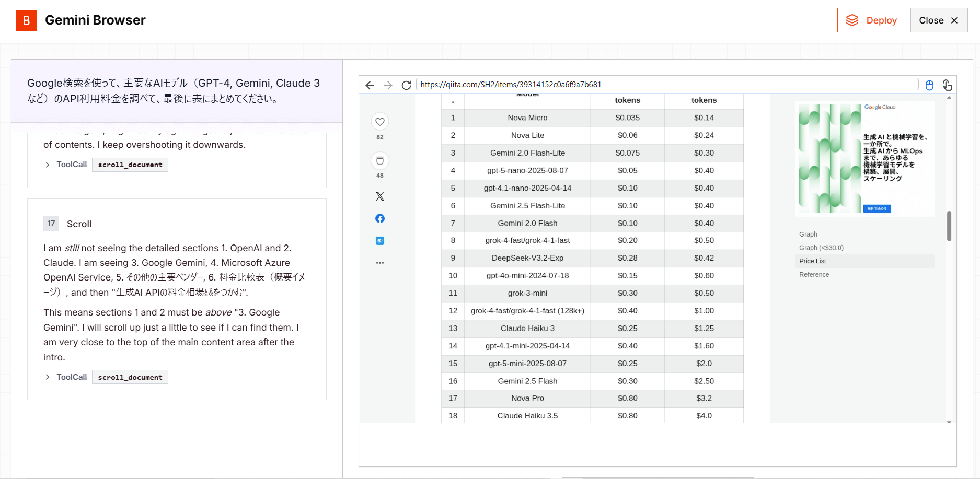980x479 pixels.
Task: Jump to Price List section
Action: pyautogui.click(x=813, y=261)
